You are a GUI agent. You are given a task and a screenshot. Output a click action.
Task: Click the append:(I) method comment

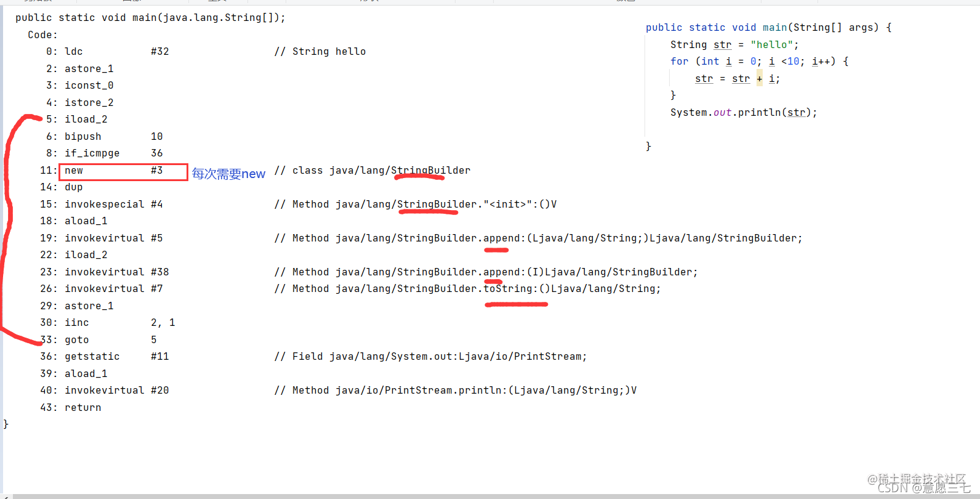click(486, 272)
